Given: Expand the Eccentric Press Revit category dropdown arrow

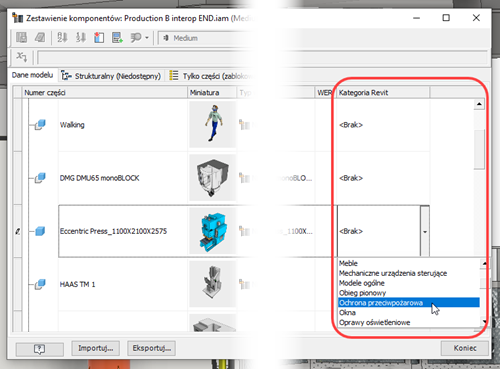Looking at the screenshot, I should (x=425, y=231).
